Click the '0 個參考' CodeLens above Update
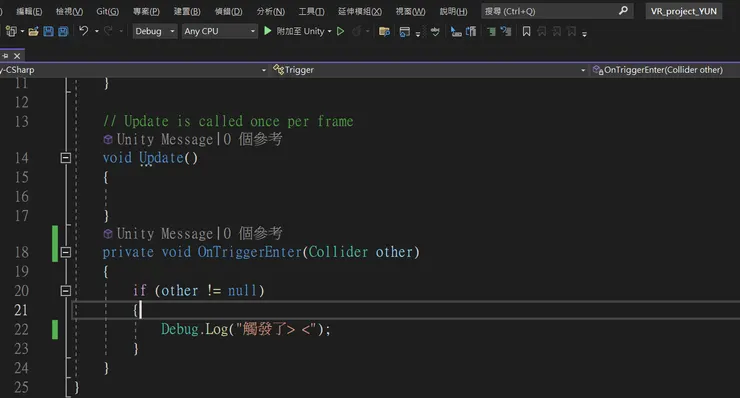The height and width of the screenshot is (398, 740). tap(252, 139)
